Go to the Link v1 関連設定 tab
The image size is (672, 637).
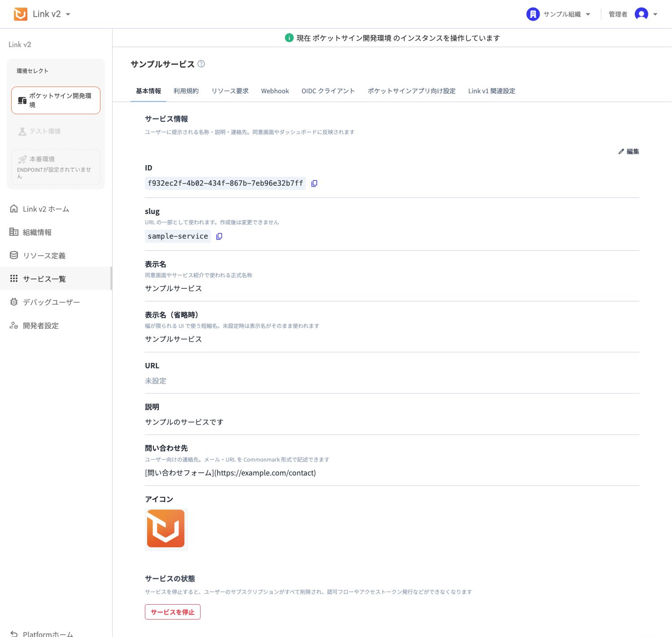coord(492,91)
